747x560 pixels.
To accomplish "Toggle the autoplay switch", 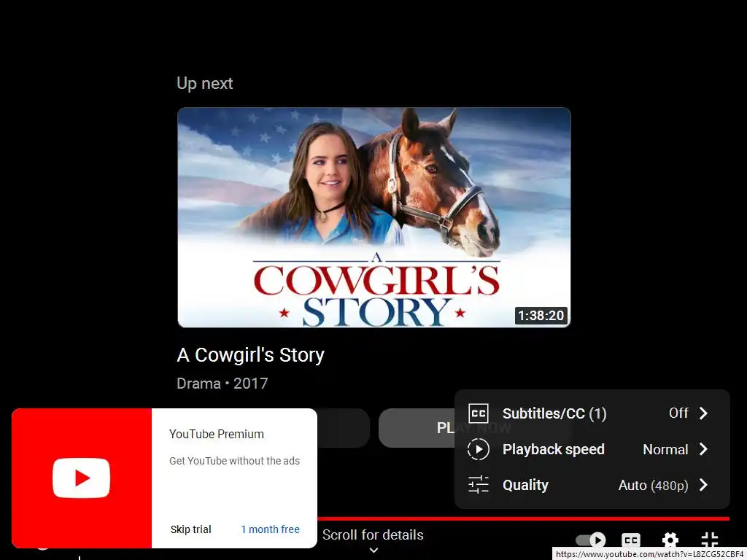I will point(591,540).
